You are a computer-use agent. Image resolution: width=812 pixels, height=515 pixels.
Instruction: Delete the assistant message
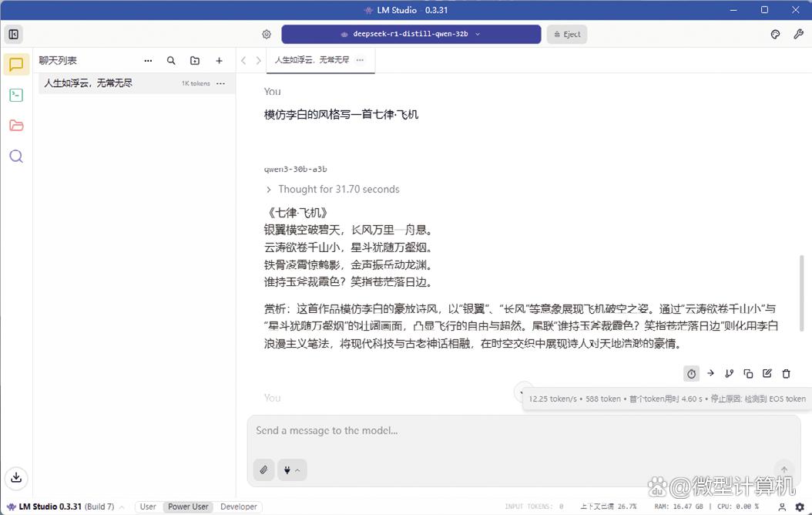(786, 373)
